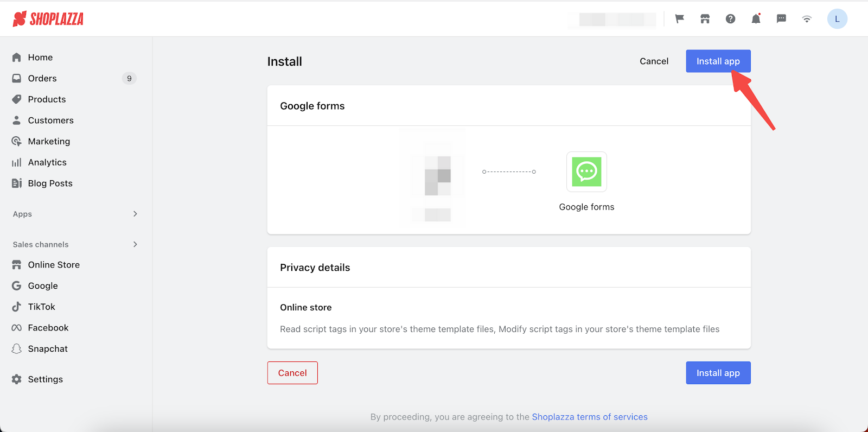
Task: Click the storefront icon in top bar
Action: click(x=705, y=19)
